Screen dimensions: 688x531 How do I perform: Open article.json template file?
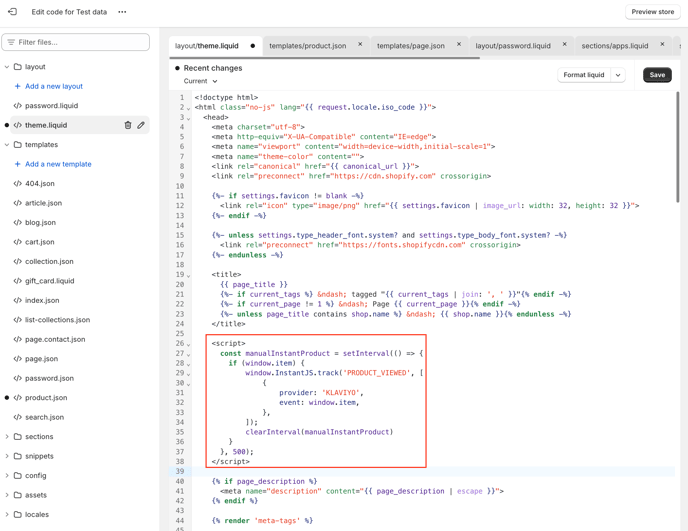pos(43,203)
